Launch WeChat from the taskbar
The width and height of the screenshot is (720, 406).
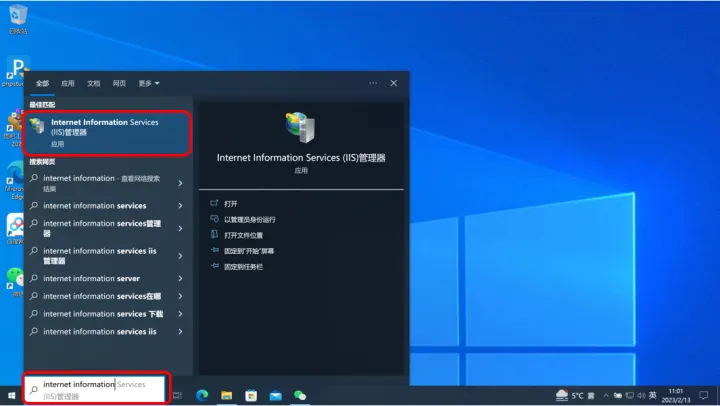299,395
